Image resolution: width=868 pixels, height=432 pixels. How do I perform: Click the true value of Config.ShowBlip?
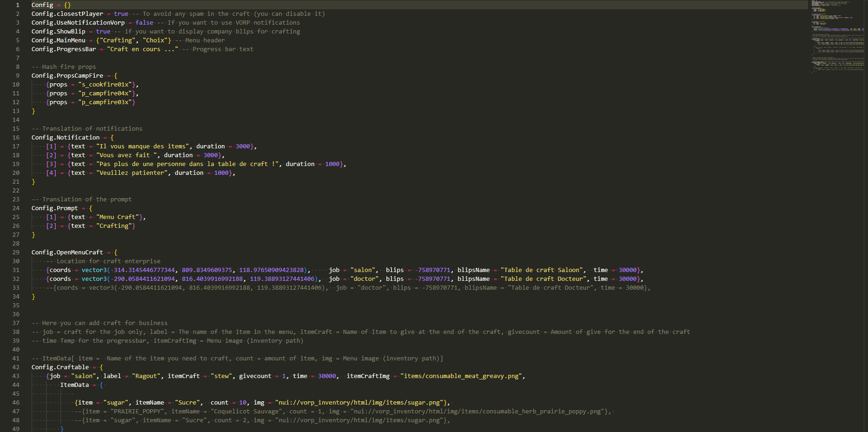[x=103, y=32]
